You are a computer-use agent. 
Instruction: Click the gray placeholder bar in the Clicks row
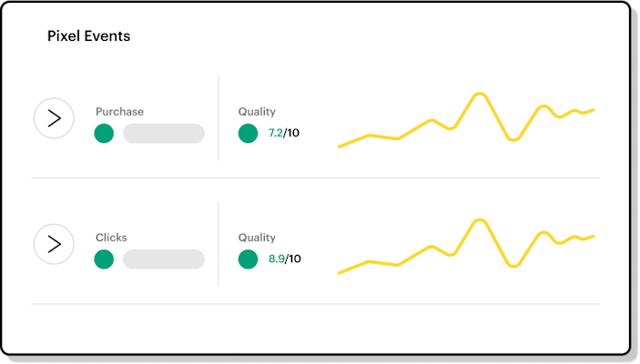click(164, 259)
